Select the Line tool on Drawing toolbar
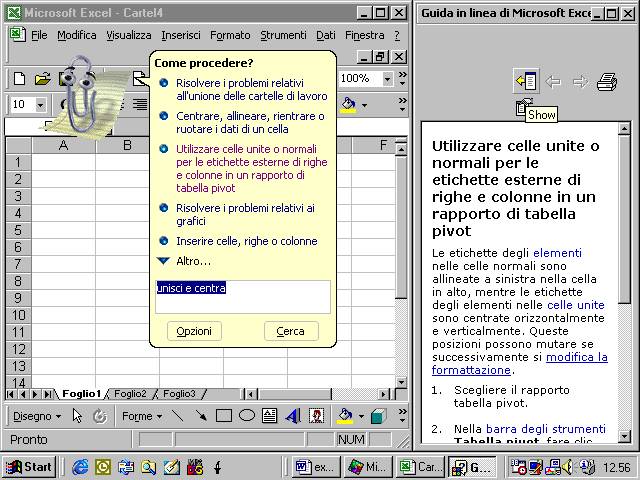This screenshot has width=640, height=480. (x=178, y=416)
